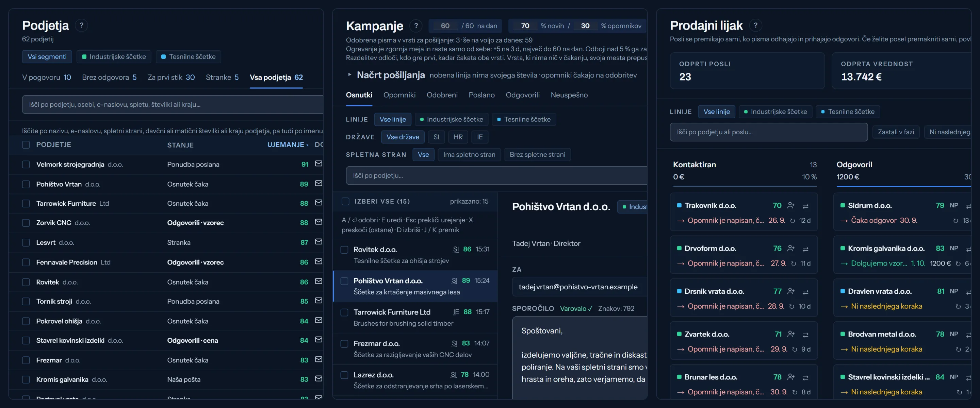This screenshot has width=980, height=408.
Task: Toggle select-all checkbox in Podjetje table header
Action: [x=26, y=145]
